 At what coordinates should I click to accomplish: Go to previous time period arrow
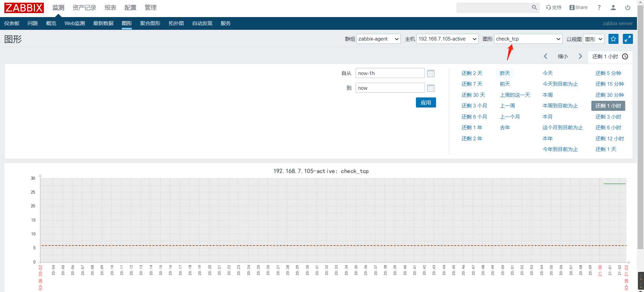[546, 56]
